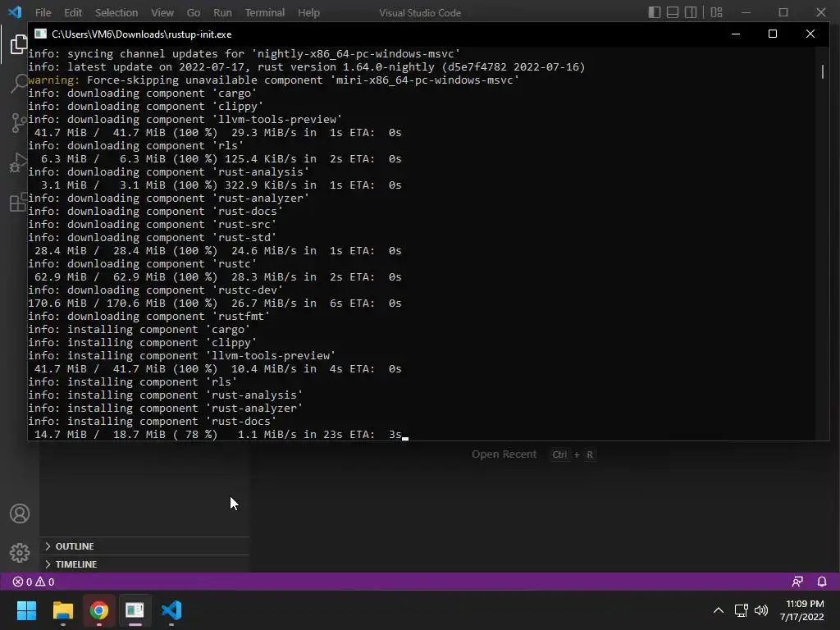Toggle primary side bar layout icon

654,12
